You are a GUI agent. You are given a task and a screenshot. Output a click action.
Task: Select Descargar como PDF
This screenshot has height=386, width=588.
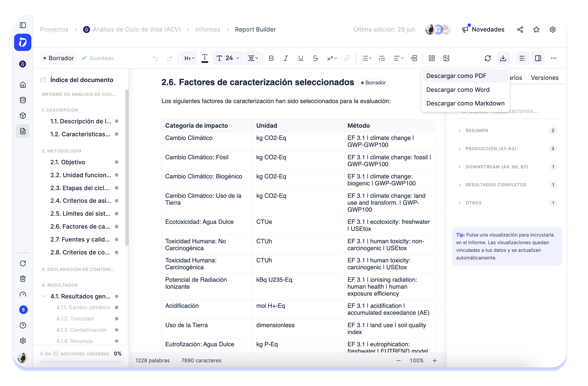(465, 76)
